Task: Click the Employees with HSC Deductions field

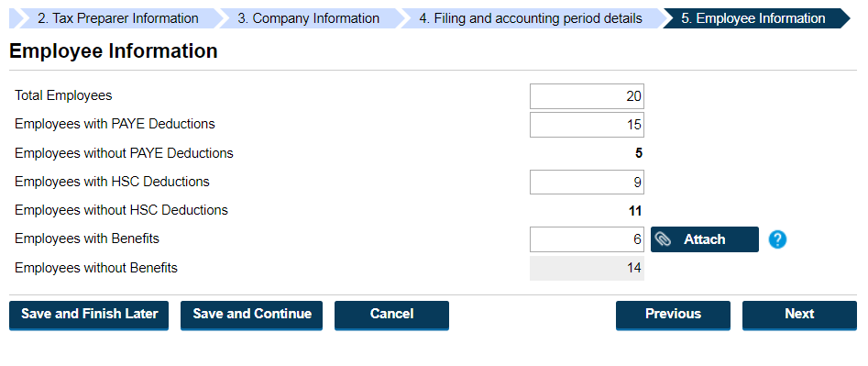Action: point(587,183)
